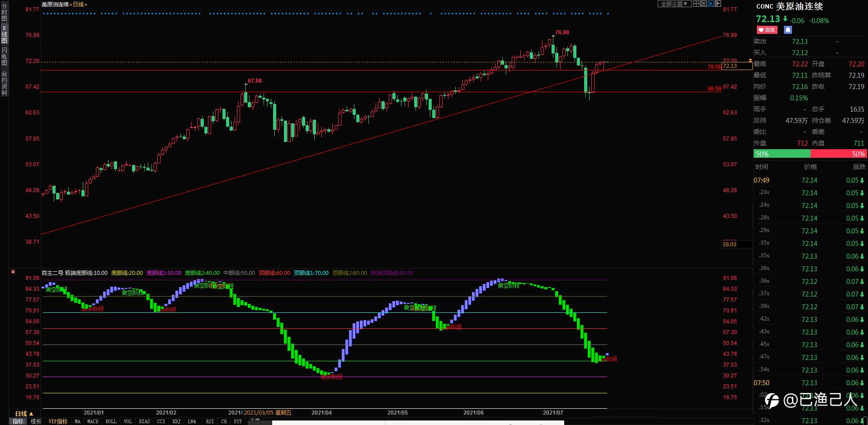Image resolution: width=868 pixels, height=425 pixels.
Task: Click the crosshair cursor icon in chart toolbar
Action: pyautogui.click(x=696, y=4)
